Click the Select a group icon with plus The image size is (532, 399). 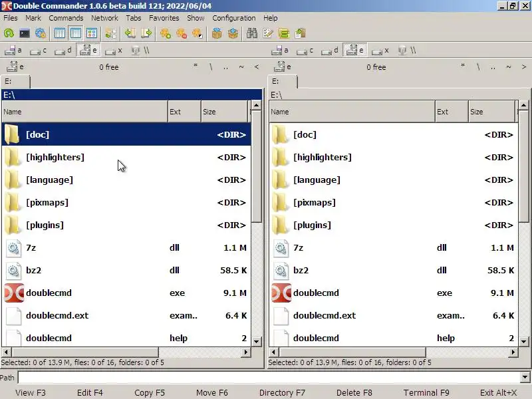[x=166, y=33]
